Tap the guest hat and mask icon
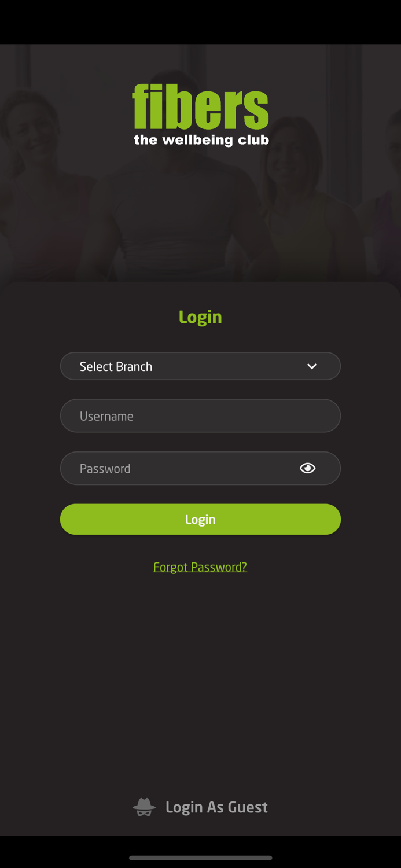Image resolution: width=401 pixels, height=868 pixels. point(144,807)
